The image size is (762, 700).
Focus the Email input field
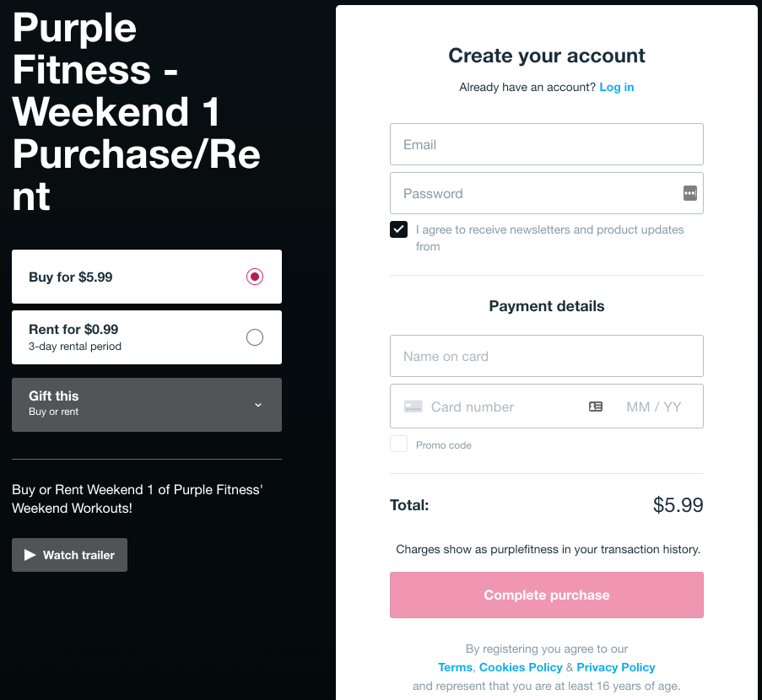[x=546, y=144]
